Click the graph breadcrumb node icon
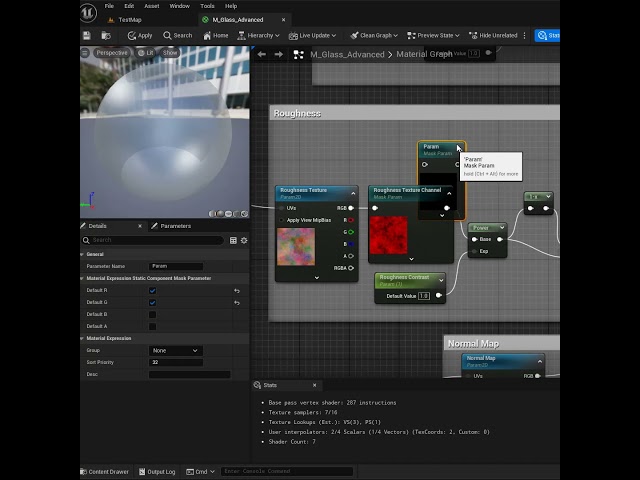The image size is (640, 480). (298, 54)
